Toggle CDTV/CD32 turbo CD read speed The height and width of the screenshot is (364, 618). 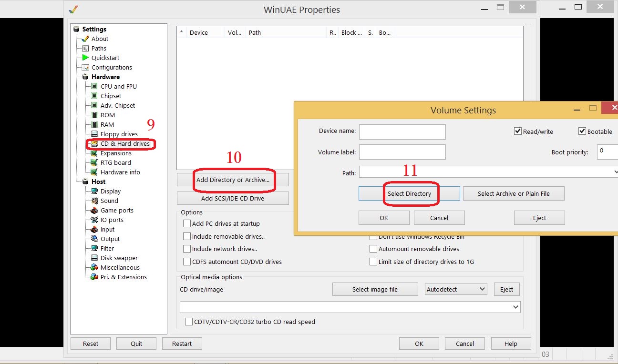tap(189, 322)
